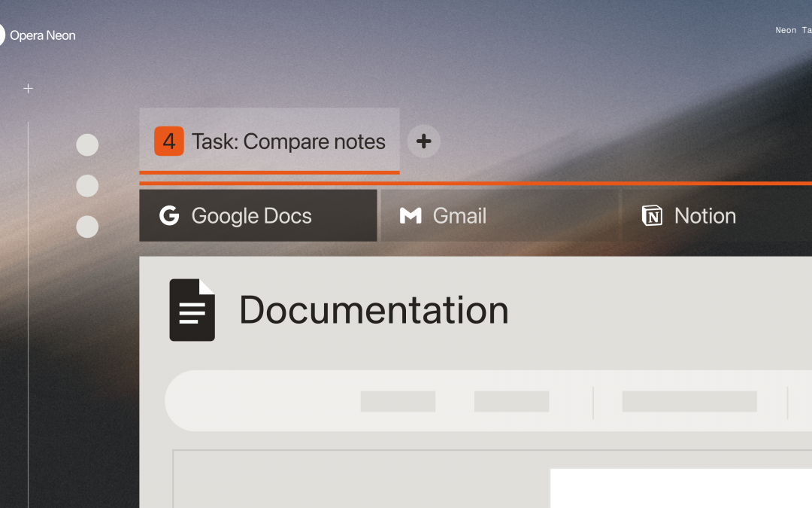Open the Task: Compare notes tab
Image resolution: width=812 pixels, height=508 pixels.
point(288,141)
